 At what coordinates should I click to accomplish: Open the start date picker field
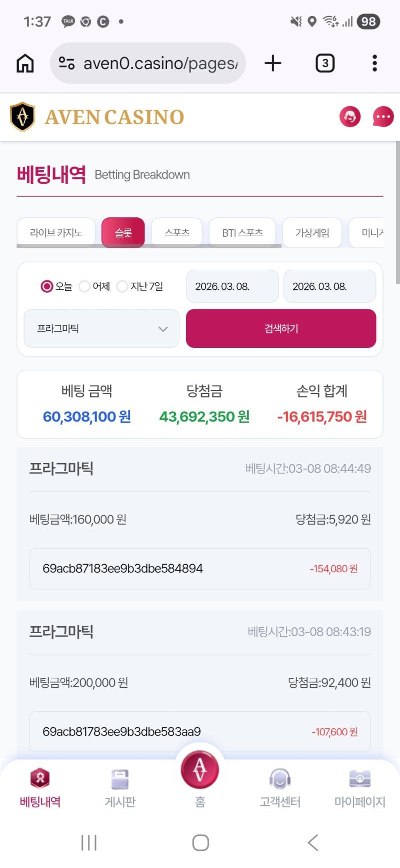coord(232,286)
